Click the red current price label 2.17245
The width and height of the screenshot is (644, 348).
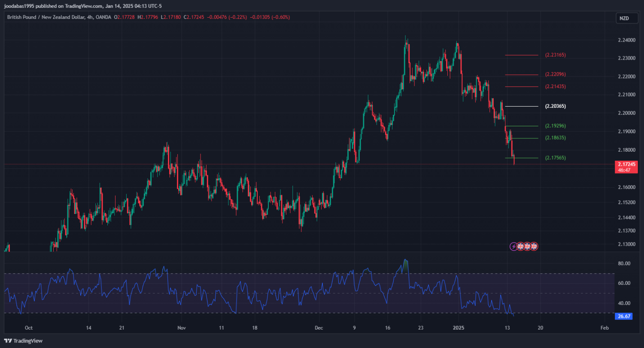tap(627, 164)
